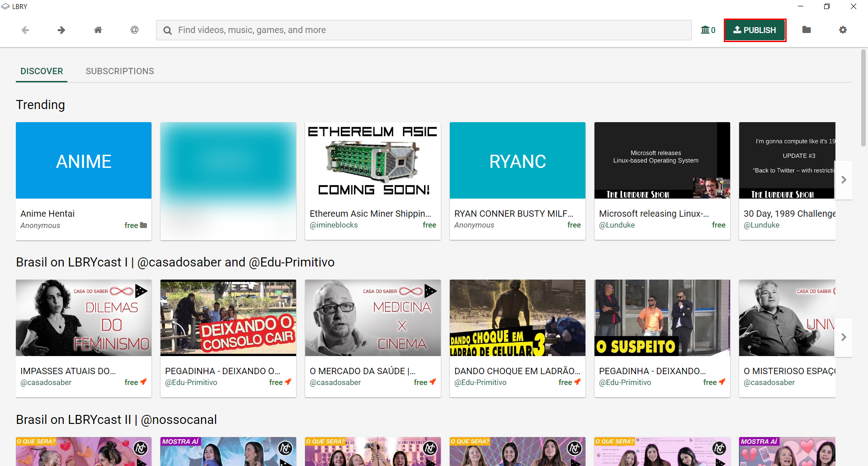Open Dando Choque em Ladrão de Celular thumbnail

coord(518,318)
